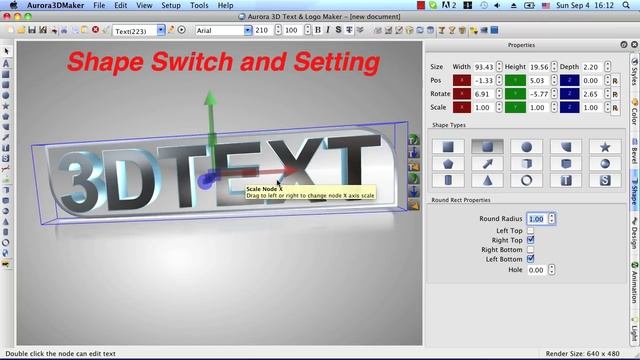This screenshot has height=360, width=640.
Task: Choose the pentagon tool in left toolbar
Action: coord(6,117)
